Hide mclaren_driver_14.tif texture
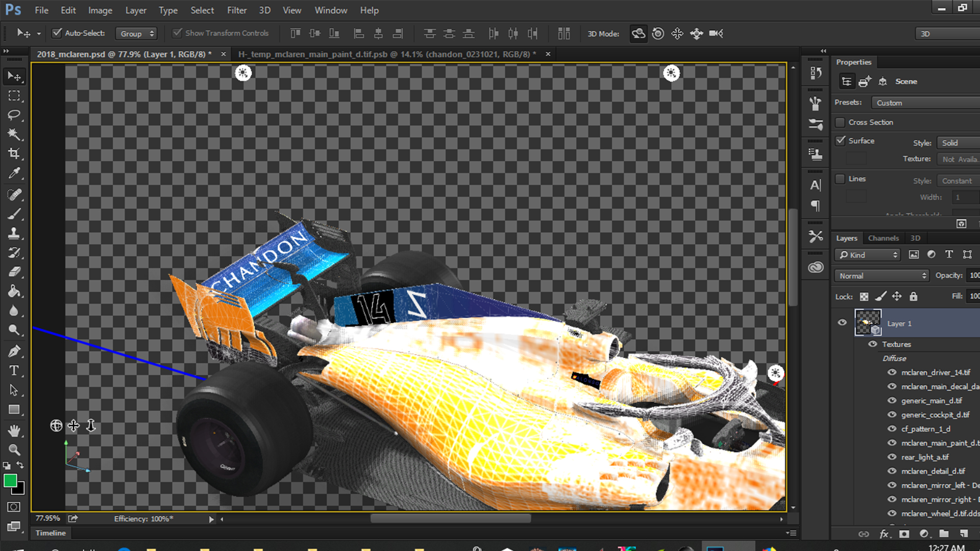This screenshot has height=551, width=980. [x=892, y=372]
